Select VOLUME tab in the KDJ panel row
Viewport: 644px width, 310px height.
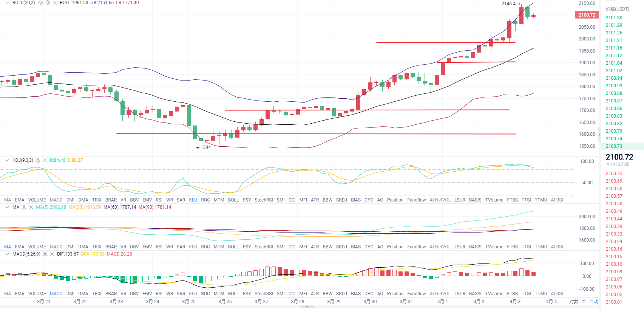click(x=37, y=200)
